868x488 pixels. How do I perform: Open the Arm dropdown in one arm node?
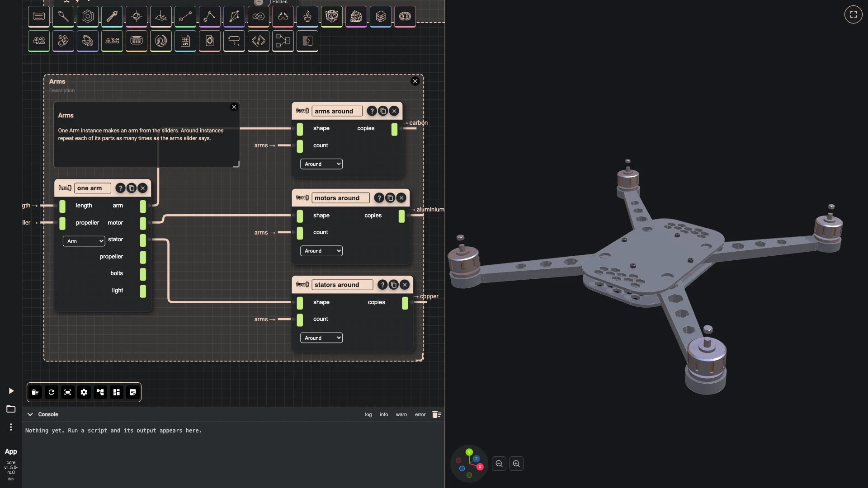pos(84,241)
